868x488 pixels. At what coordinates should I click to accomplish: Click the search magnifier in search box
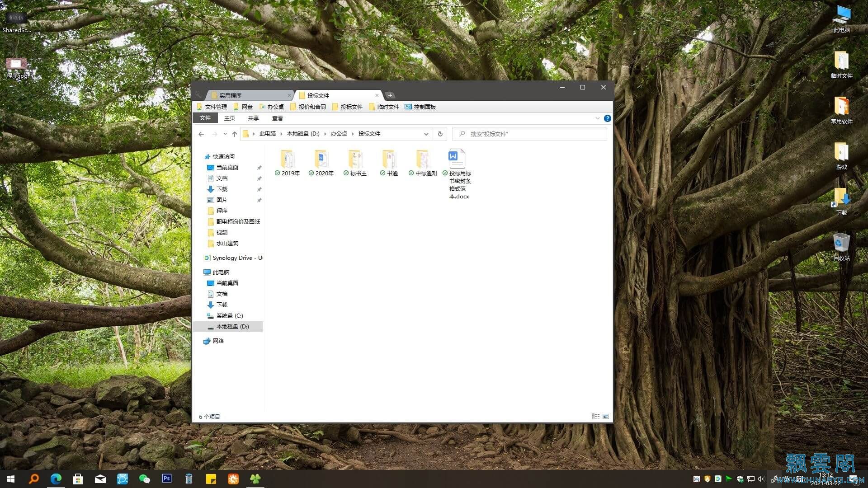pyautogui.click(x=462, y=134)
